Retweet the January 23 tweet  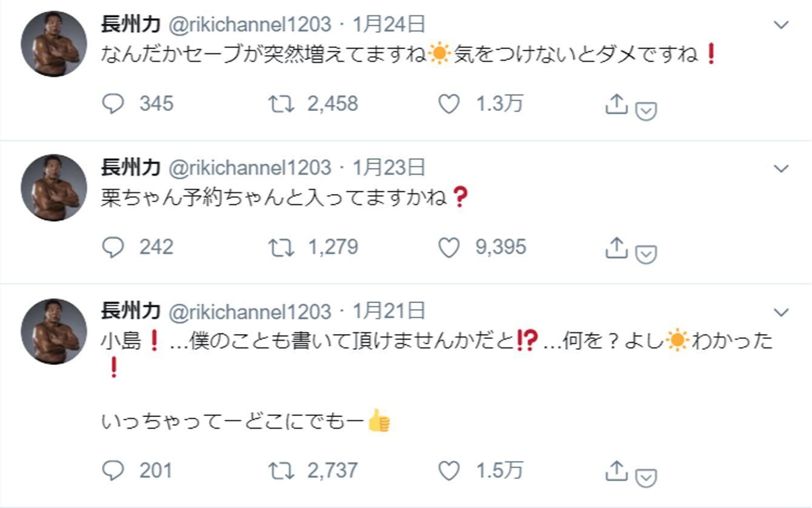281,247
